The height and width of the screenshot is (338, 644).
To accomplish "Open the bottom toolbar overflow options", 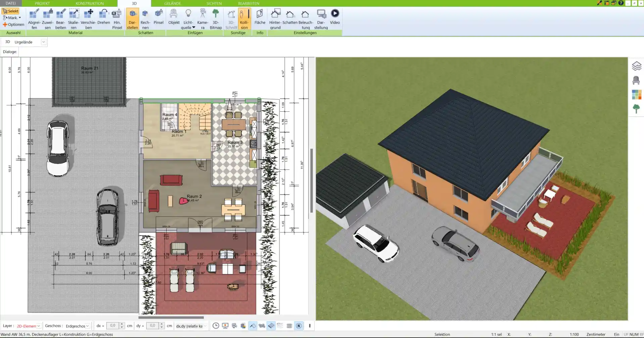I will click(310, 326).
